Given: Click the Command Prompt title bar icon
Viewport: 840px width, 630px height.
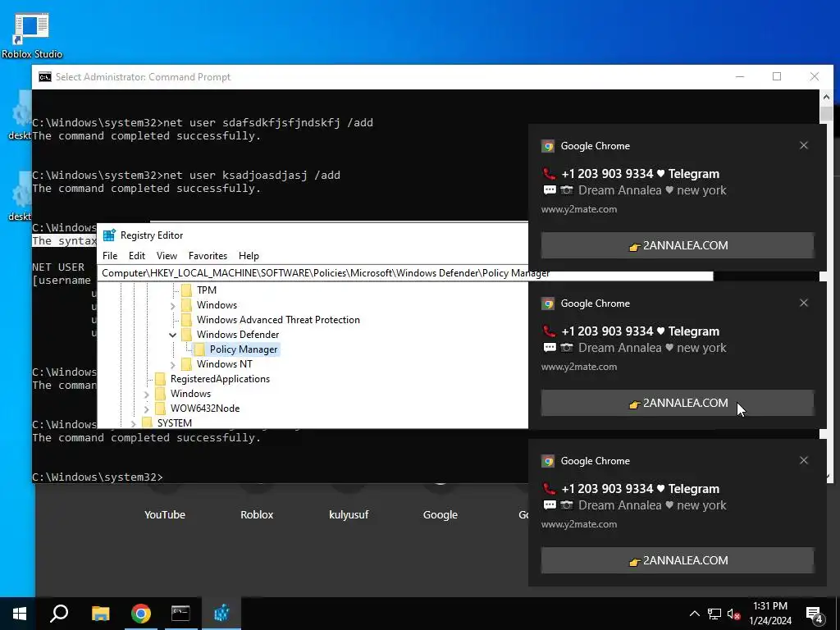Looking at the screenshot, I should click(x=45, y=77).
